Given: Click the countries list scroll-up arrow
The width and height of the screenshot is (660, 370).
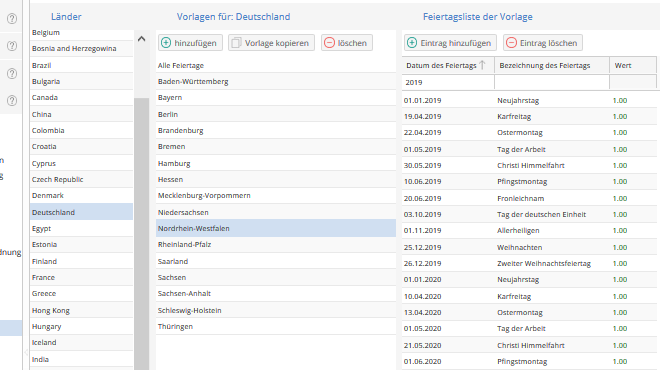Looking at the screenshot, I should (141, 39).
